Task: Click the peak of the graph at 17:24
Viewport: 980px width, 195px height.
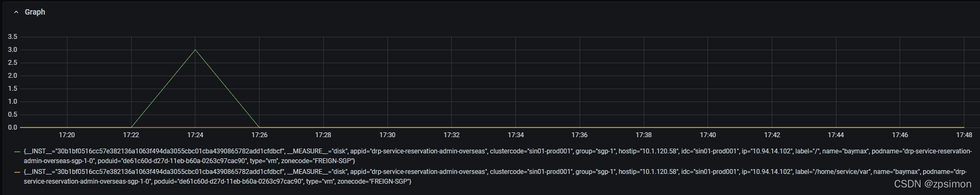Action: click(x=195, y=50)
